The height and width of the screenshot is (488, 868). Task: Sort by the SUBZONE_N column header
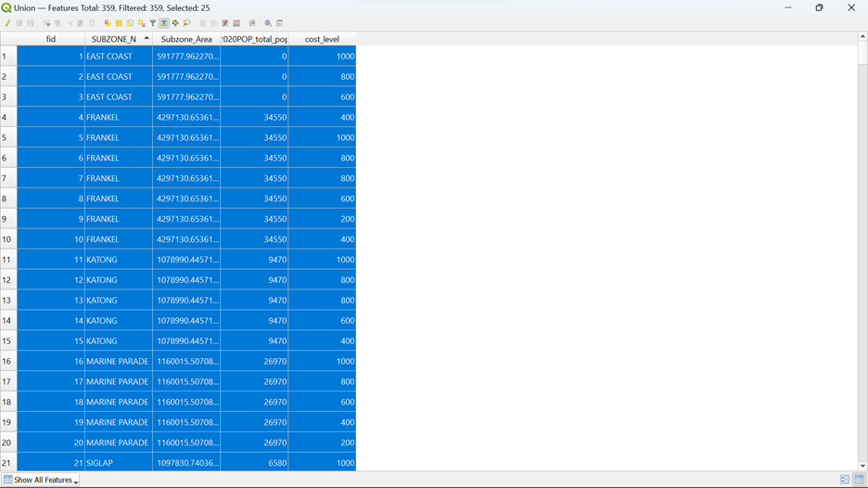point(114,39)
